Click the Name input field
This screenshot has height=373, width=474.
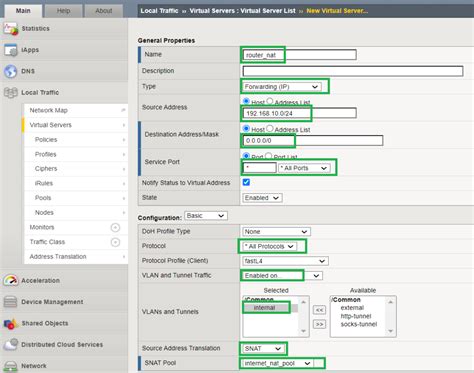tap(299, 55)
